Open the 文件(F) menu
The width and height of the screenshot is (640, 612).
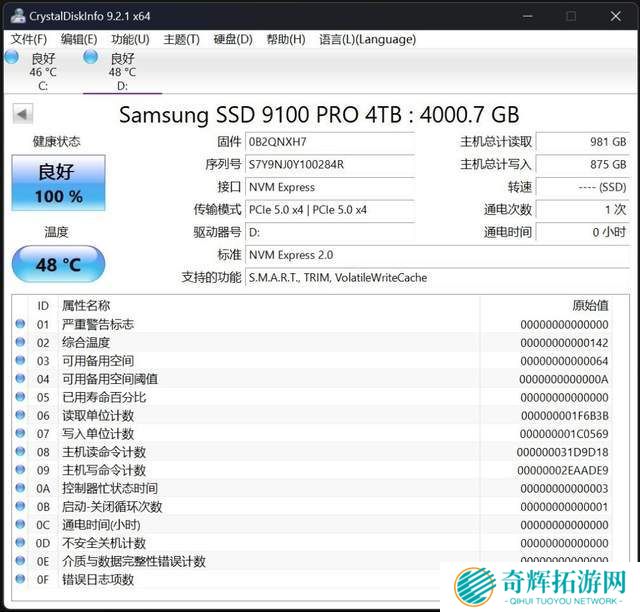(x=28, y=39)
